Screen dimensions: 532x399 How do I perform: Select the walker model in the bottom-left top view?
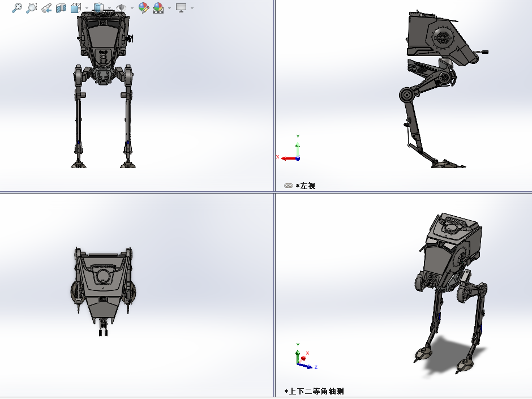103,291
